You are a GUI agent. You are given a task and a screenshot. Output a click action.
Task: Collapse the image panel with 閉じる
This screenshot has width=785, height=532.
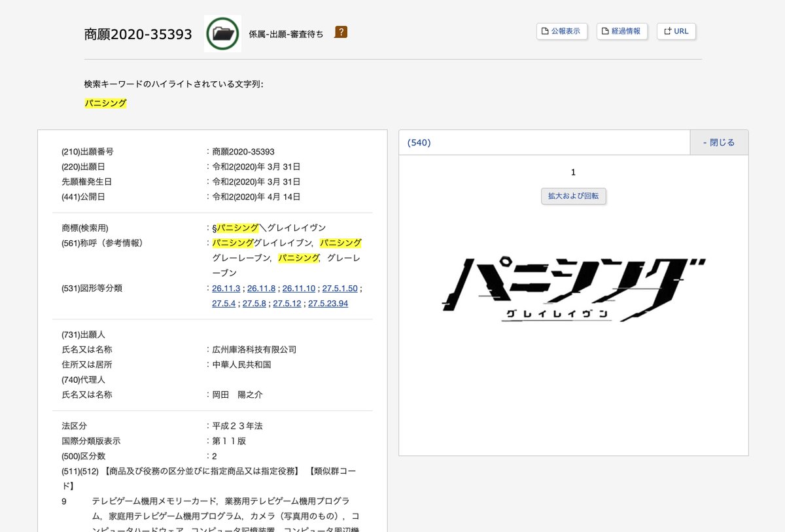coord(718,141)
